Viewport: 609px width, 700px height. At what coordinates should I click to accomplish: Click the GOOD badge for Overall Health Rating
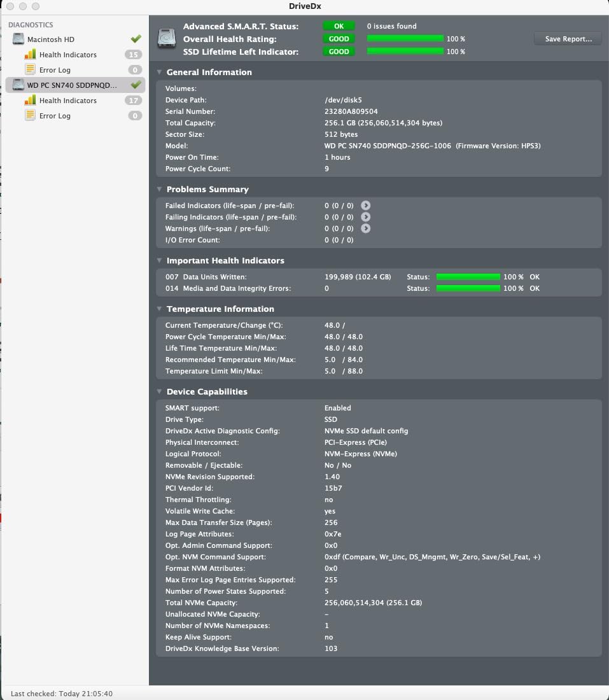click(339, 39)
